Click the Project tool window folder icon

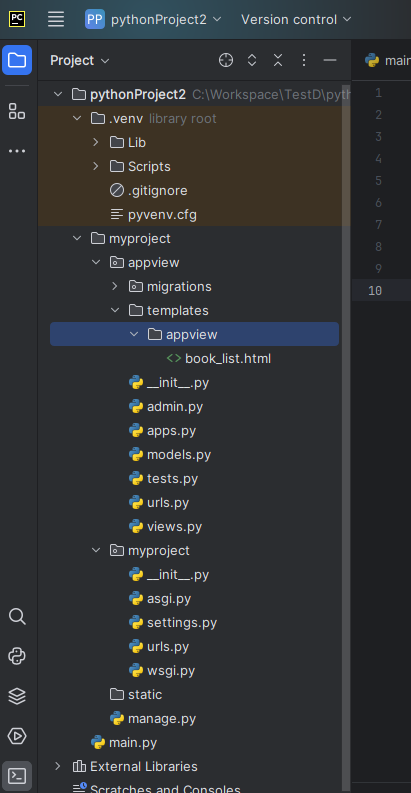(x=17, y=60)
